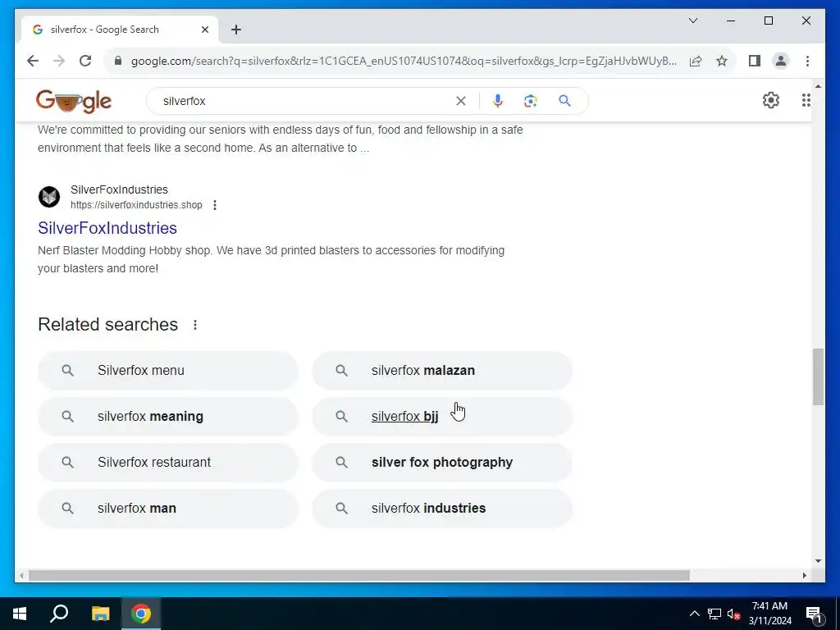
Task: Bookmark this tab with star icon
Action: click(722, 61)
